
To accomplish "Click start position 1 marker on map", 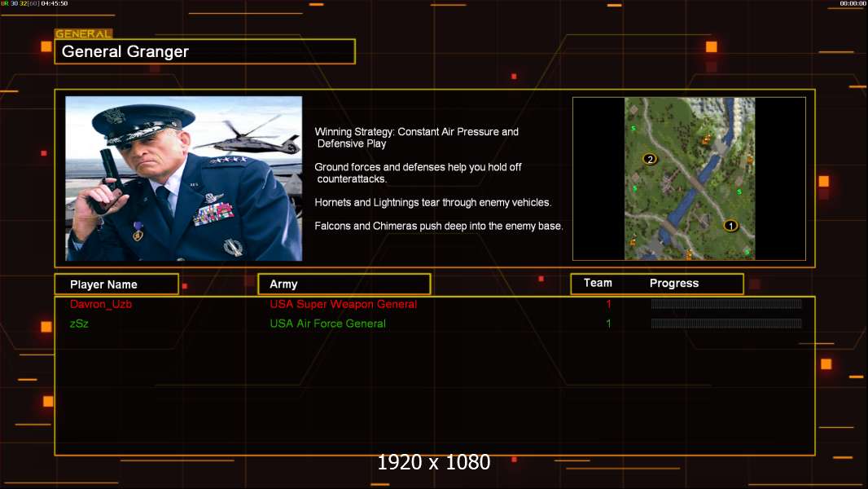I will click(x=730, y=225).
